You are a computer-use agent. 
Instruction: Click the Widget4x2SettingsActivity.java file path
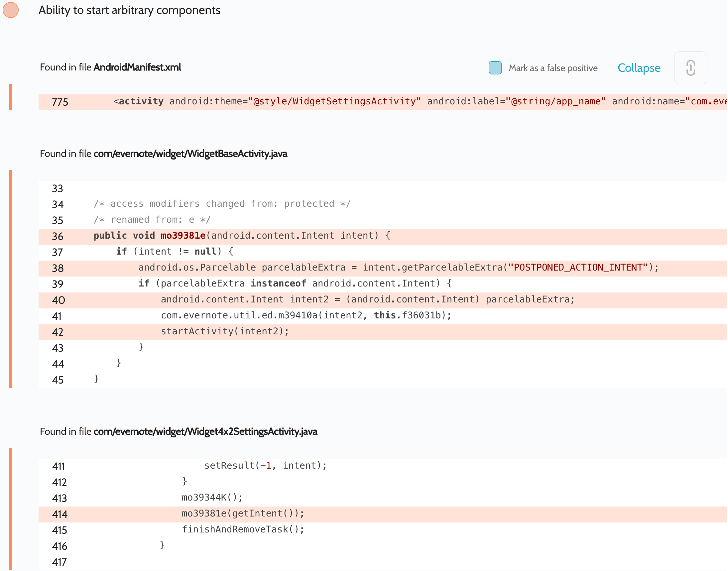coord(205,432)
